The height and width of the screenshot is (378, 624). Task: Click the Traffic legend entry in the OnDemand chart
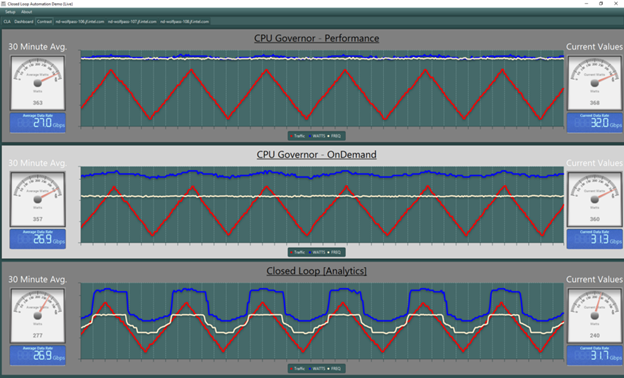[x=298, y=252]
